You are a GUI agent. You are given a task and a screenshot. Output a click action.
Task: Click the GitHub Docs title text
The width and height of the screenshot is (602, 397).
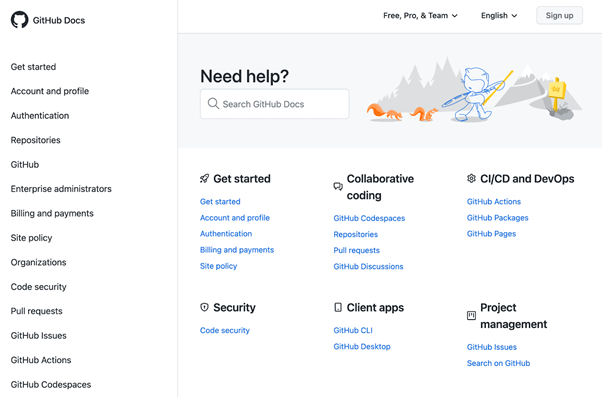point(59,20)
